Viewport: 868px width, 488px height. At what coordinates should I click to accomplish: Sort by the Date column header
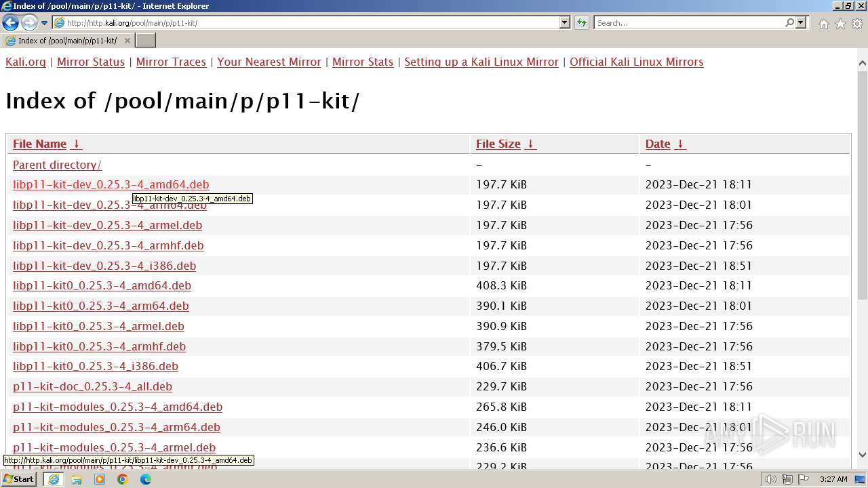pyautogui.click(x=658, y=144)
